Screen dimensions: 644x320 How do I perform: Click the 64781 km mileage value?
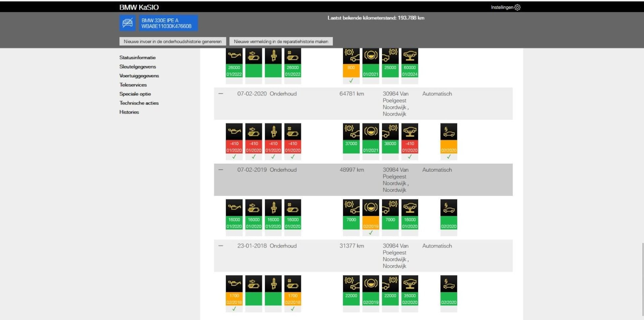point(352,94)
